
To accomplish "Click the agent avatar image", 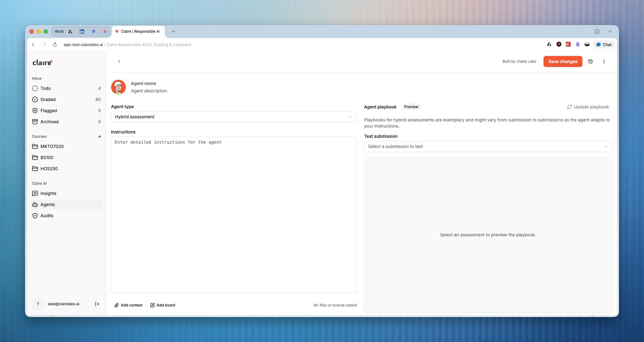I will (x=118, y=87).
